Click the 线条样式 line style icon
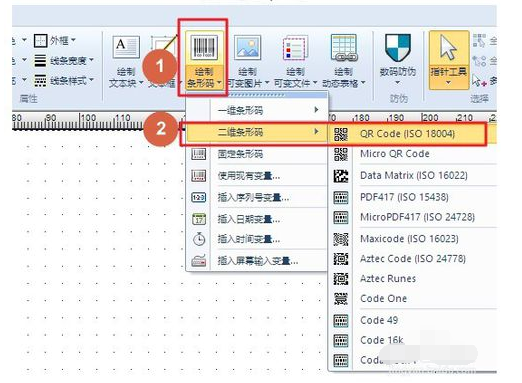Screen dimensions: 522x383 click(x=40, y=80)
